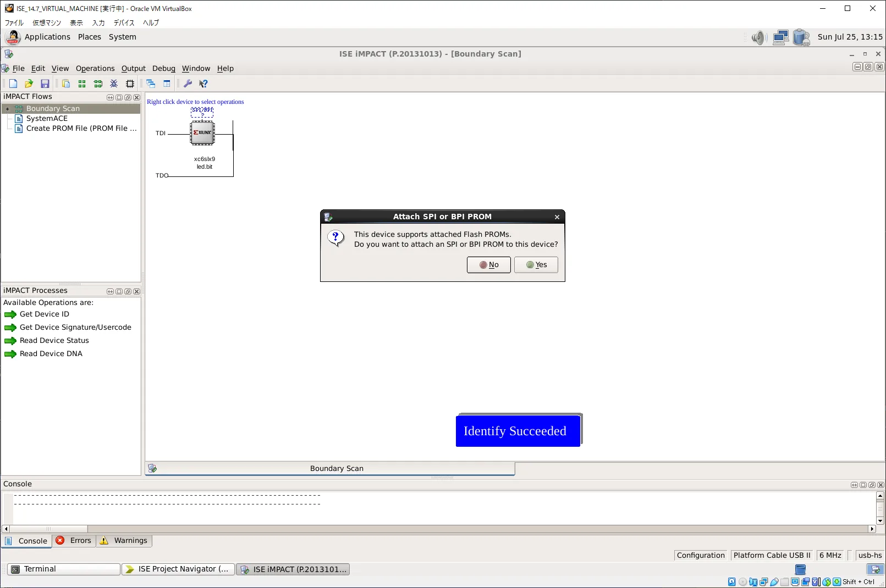This screenshot has height=588, width=886.
Task: Click the New project toolbar icon
Action: pos(13,84)
